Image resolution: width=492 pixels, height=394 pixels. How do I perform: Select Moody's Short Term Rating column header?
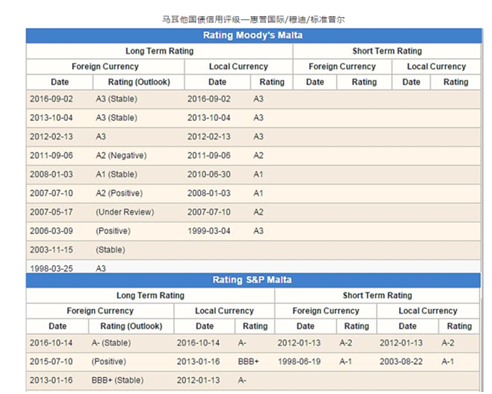(x=387, y=51)
